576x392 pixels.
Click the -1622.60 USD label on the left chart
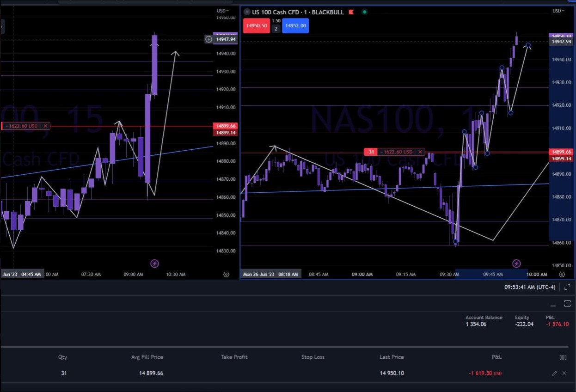22,126
